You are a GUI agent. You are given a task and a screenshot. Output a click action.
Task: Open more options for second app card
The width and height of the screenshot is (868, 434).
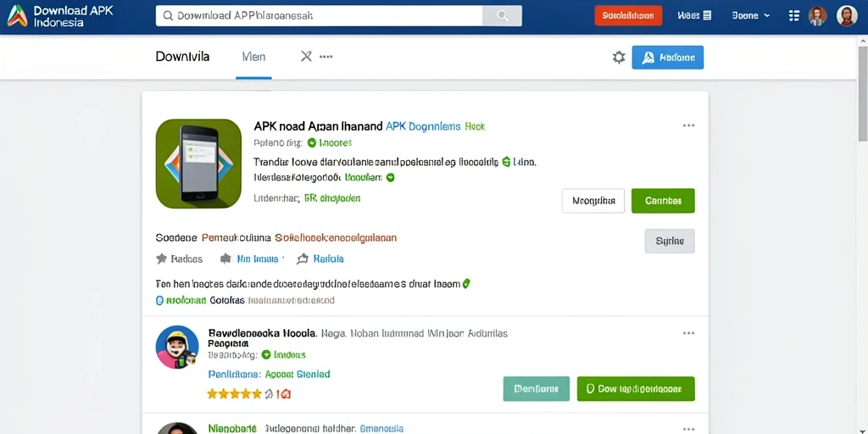(688, 333)
